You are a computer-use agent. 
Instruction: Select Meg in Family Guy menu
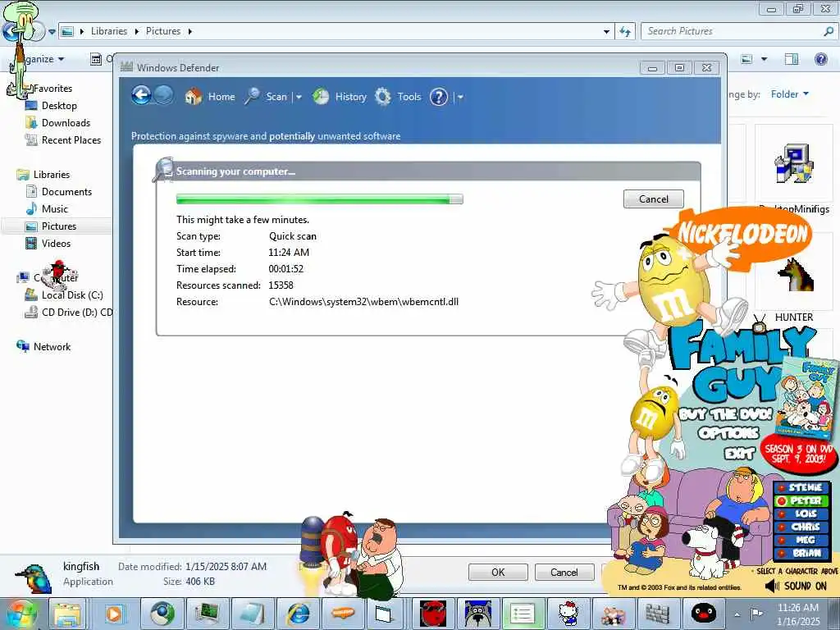801,540
